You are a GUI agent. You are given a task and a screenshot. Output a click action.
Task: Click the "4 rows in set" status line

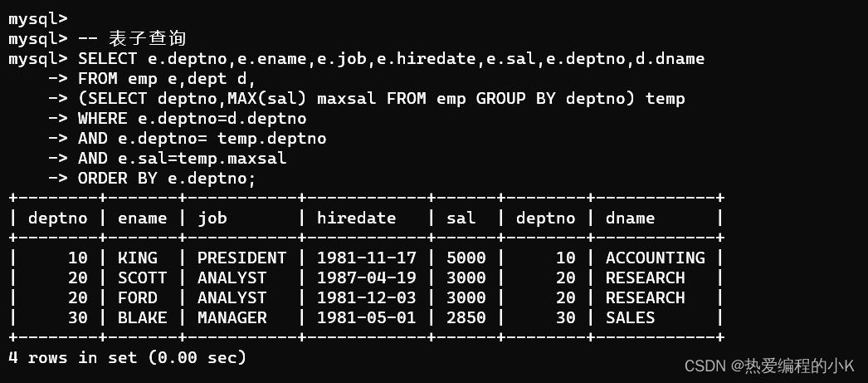[127, 357]
